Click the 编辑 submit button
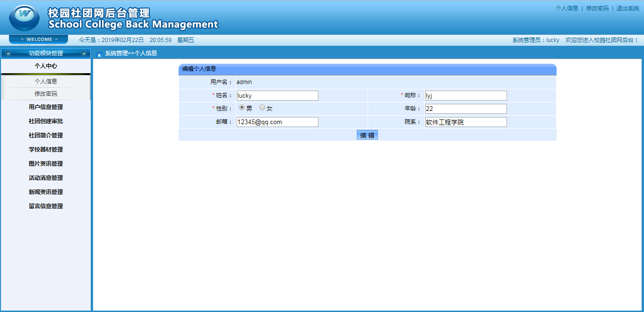This screenshot has height=312, width=644. point(367,135)
